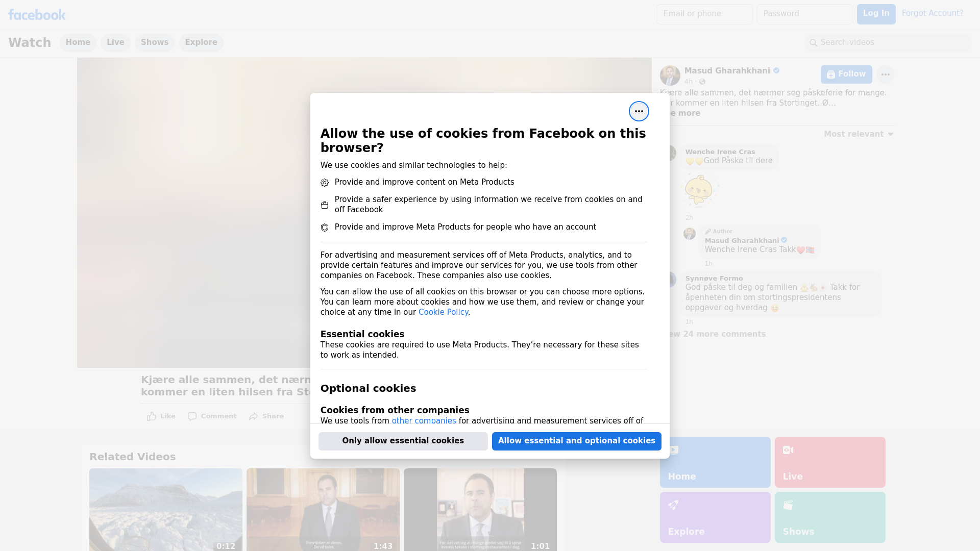Switch to the Shows tab
This screenshot has height=551, width=980.
pos(155,43)
